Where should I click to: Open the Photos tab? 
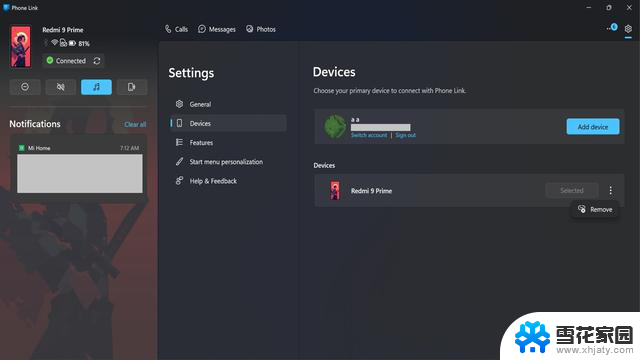coord(261,29)
